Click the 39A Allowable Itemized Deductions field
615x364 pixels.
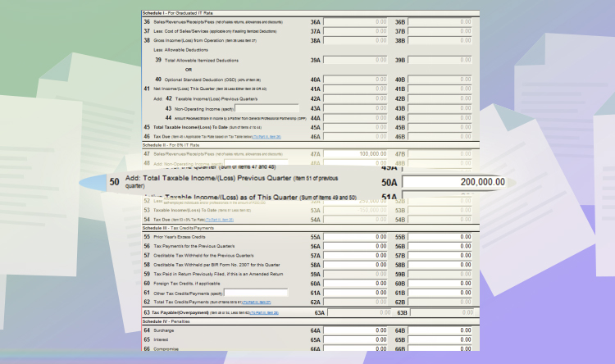coord(355,60)
